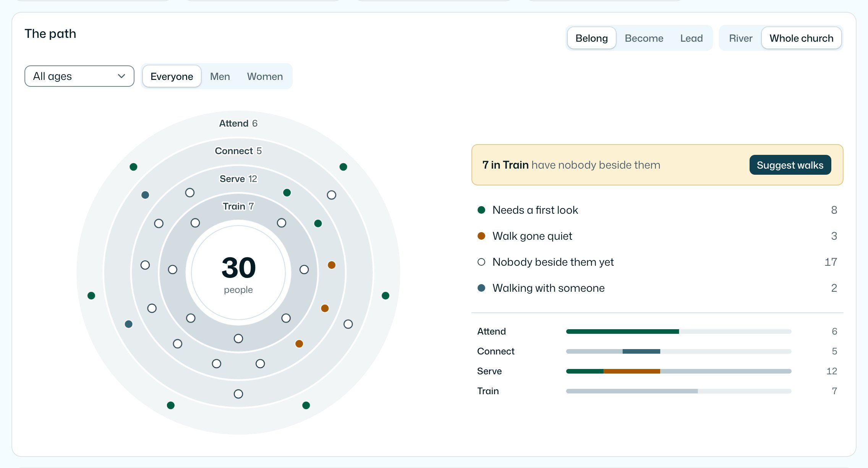This screenshot has height=468, width=868.
Task: Click the Suggest walks button
Action: (790, 165)
